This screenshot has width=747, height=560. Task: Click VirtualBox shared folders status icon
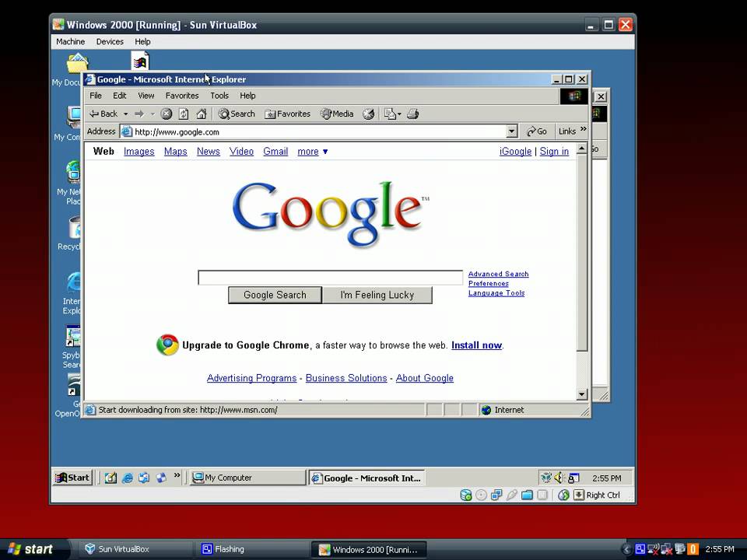coord(527,495)
